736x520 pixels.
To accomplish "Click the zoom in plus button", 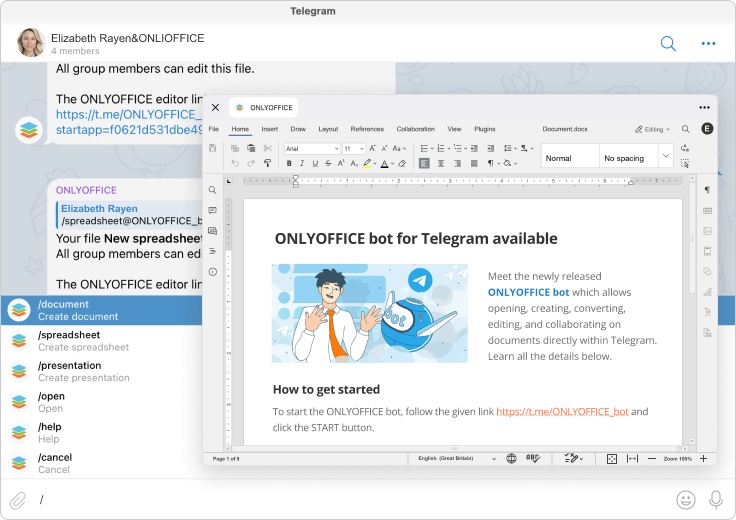I will [703, 459].
